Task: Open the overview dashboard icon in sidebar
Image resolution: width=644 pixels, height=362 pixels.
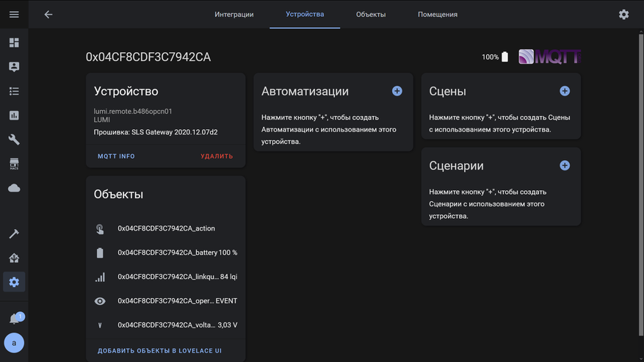Action: tap(14, 43)
